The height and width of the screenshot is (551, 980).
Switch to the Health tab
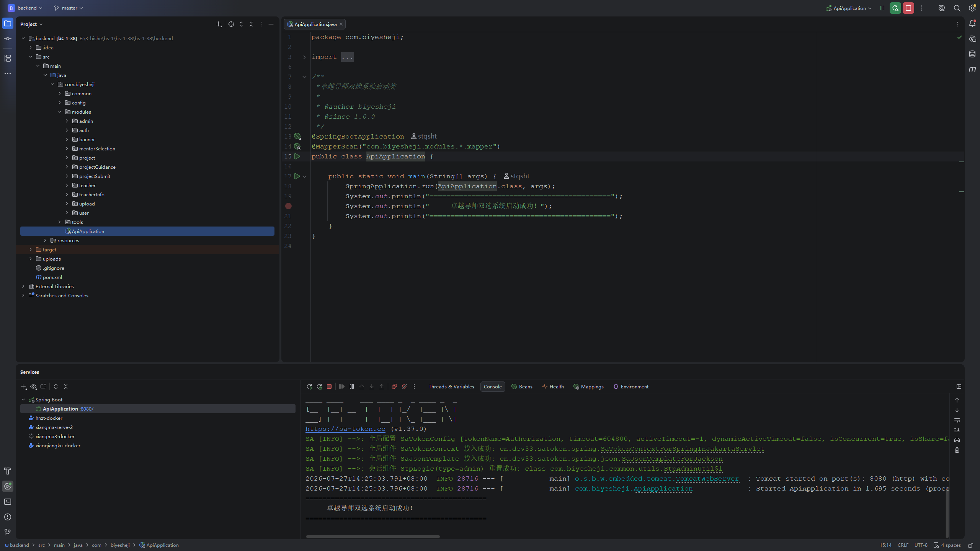(553, 387)
